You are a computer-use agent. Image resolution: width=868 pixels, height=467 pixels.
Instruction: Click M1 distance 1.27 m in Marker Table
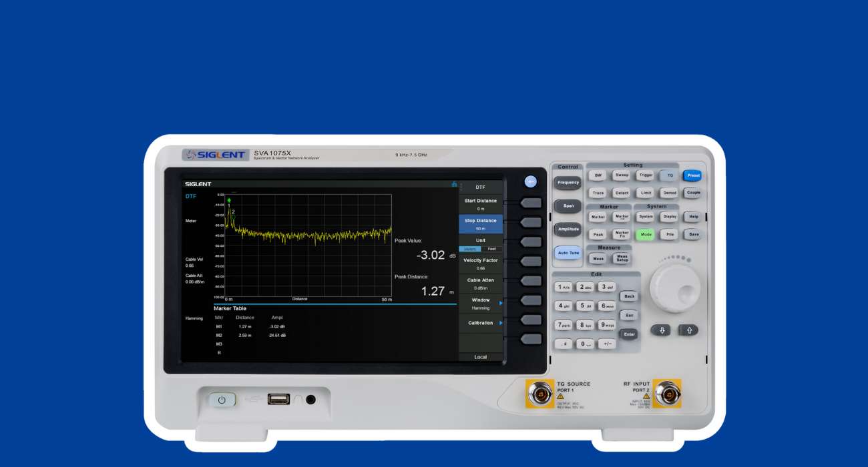click(x=244, y=327)
